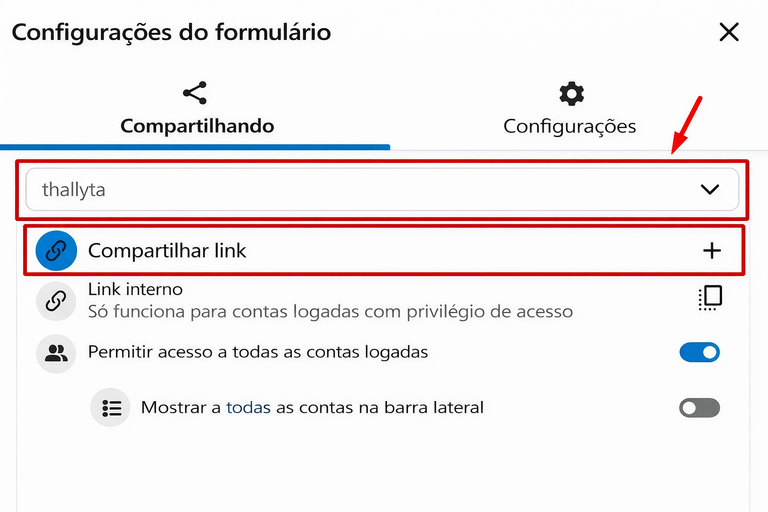This screenshot has width=768, height=512.
Task: Open the thallyta account selector field
Action: (x=360, y=189)
